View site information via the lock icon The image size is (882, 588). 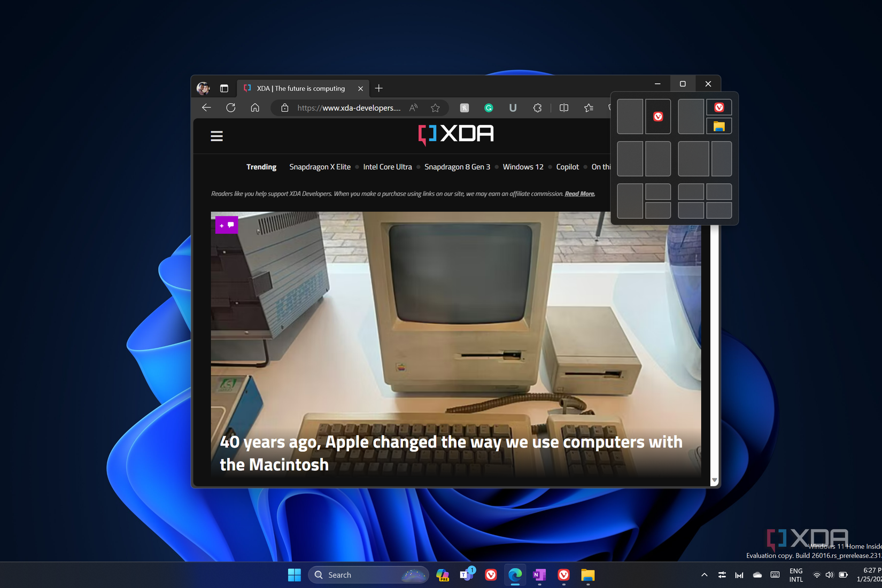[x=284, y=107]
